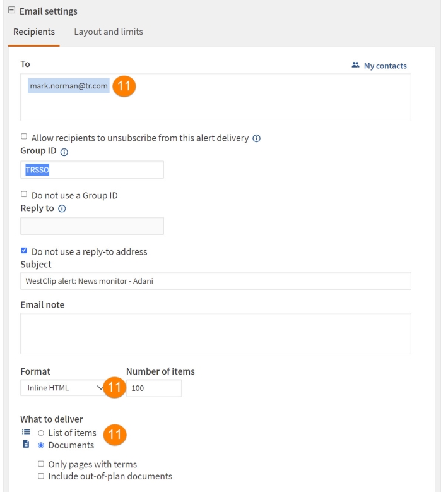The image size is (448, 492).
Task: Uncheck Do not use a reply-to address
Action: (x=24, y=250)
